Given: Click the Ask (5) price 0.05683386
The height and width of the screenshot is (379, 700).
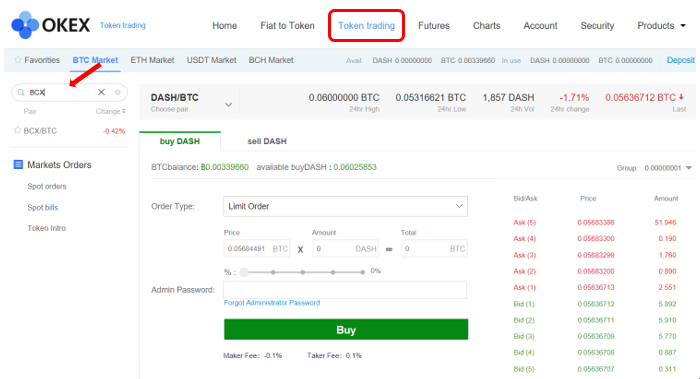Looking at the screenshot, I should pos(596,222).
